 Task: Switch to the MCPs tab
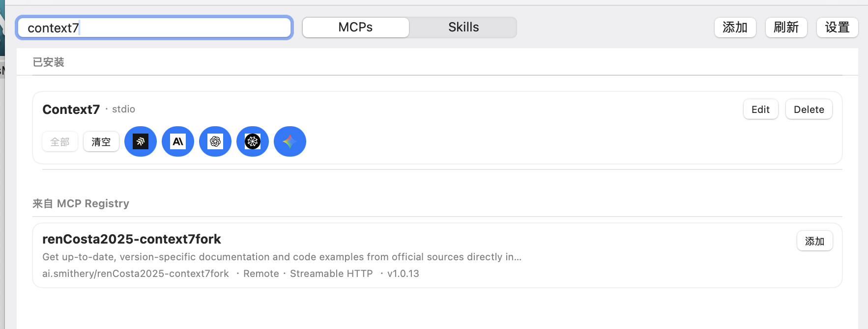point(356,27)
